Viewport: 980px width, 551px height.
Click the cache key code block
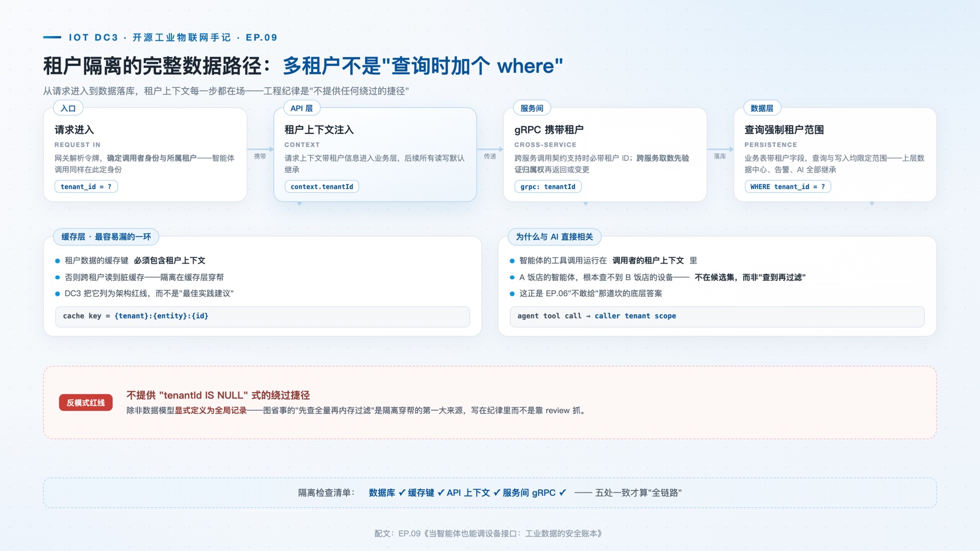pyautogui.click(x=262, y=317)
